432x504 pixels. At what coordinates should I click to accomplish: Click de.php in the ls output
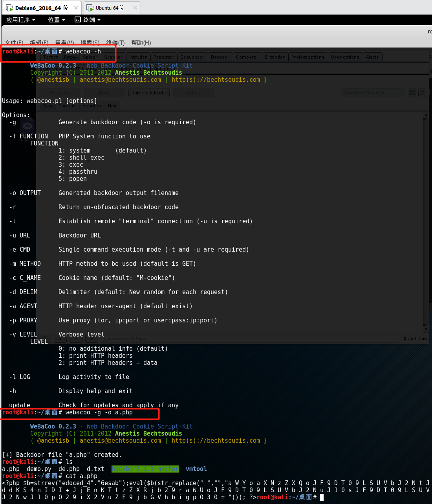(69, 469)
